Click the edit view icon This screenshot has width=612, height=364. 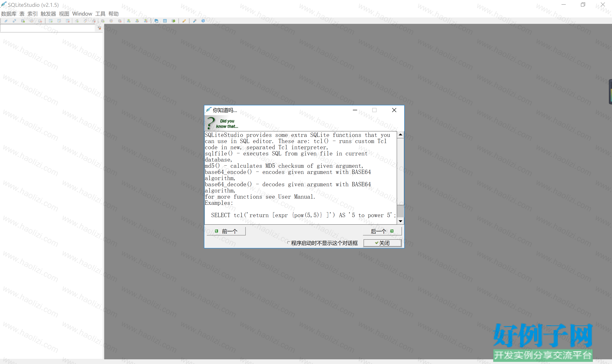pyautogui.click(x=137, y=21)
